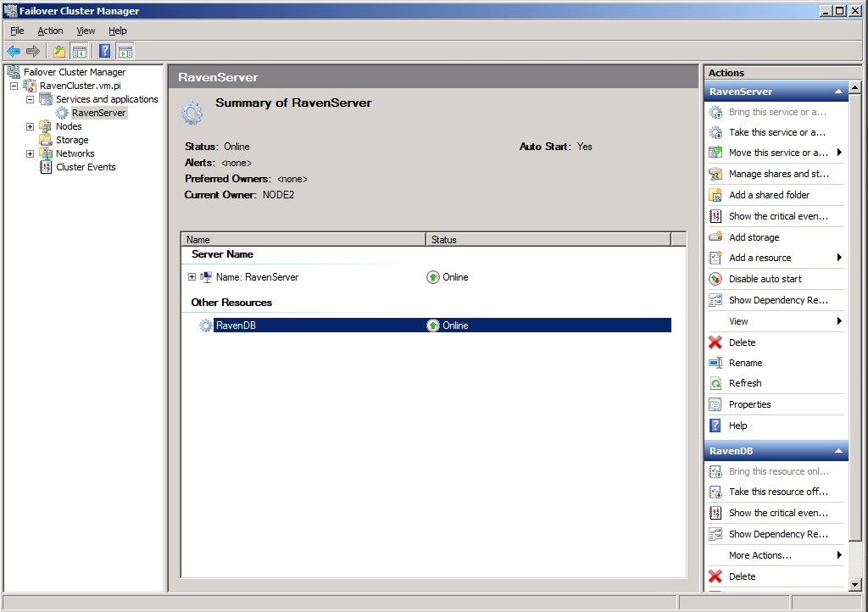This screenshot has width=868, height=612.
Task: Collapse the RavenDB actions section
Action: (838, 451)
